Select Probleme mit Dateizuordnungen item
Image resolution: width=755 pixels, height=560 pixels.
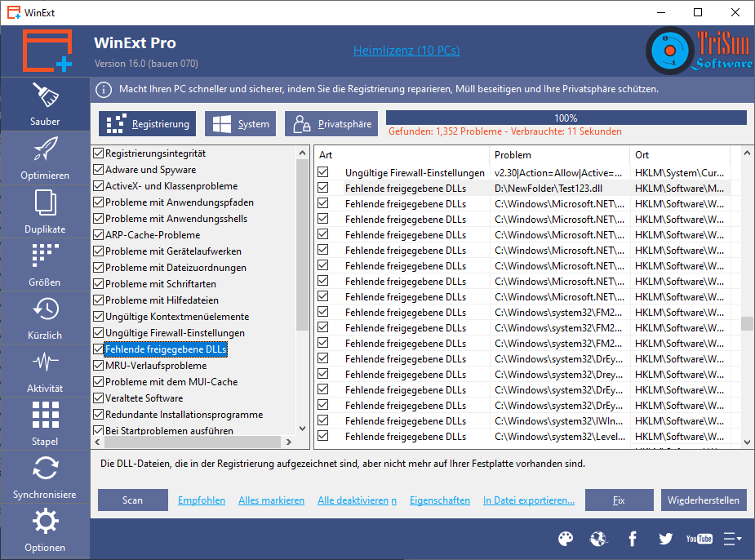coord(175,268)
